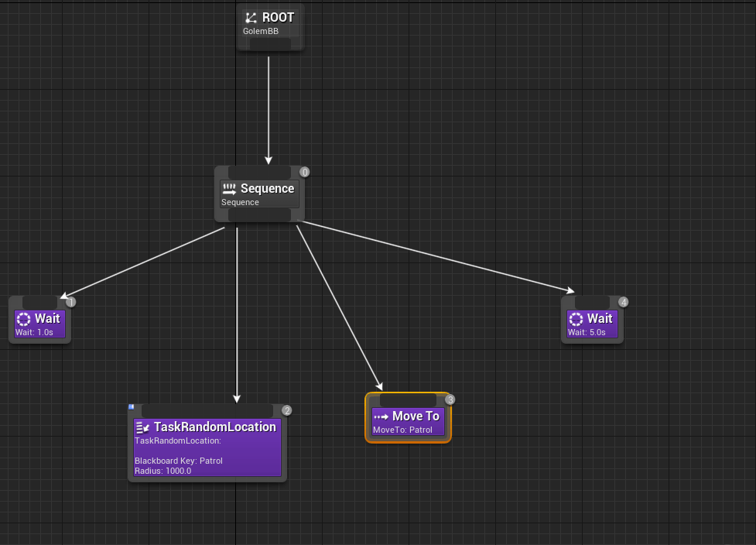Image resolution: width=756 pixels, height=545 pixels.
Task: Click the TaskRandomLocation task icon
Action: click(x=142, y=427)
